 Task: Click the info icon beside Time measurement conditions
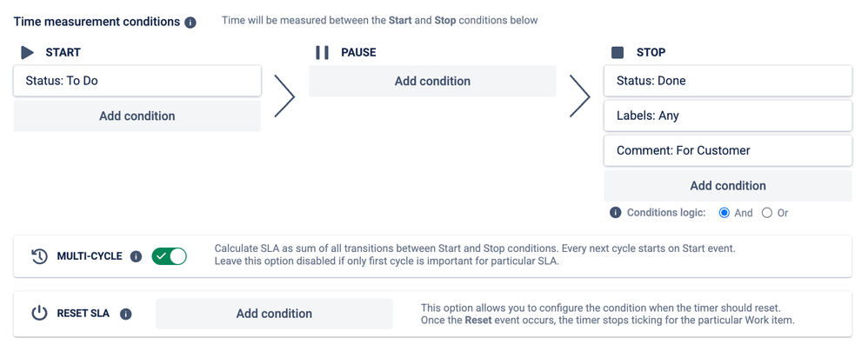pyautogui.click(x=190, y=23)
